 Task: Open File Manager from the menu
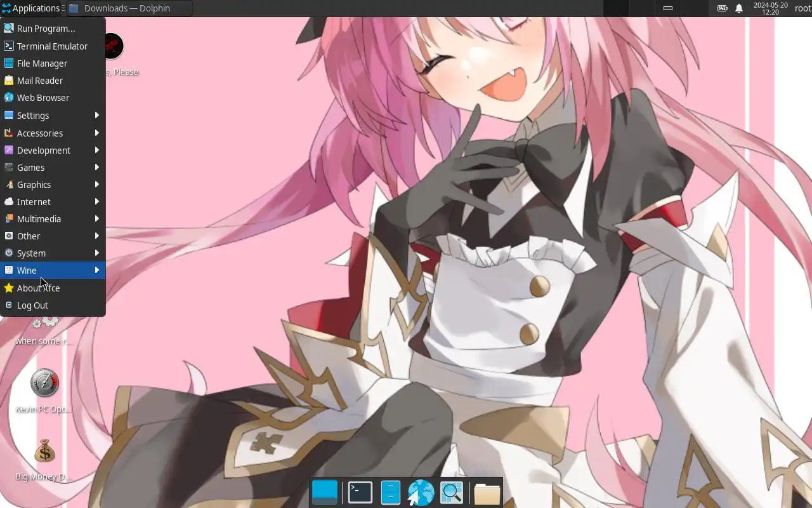(53, 63)
